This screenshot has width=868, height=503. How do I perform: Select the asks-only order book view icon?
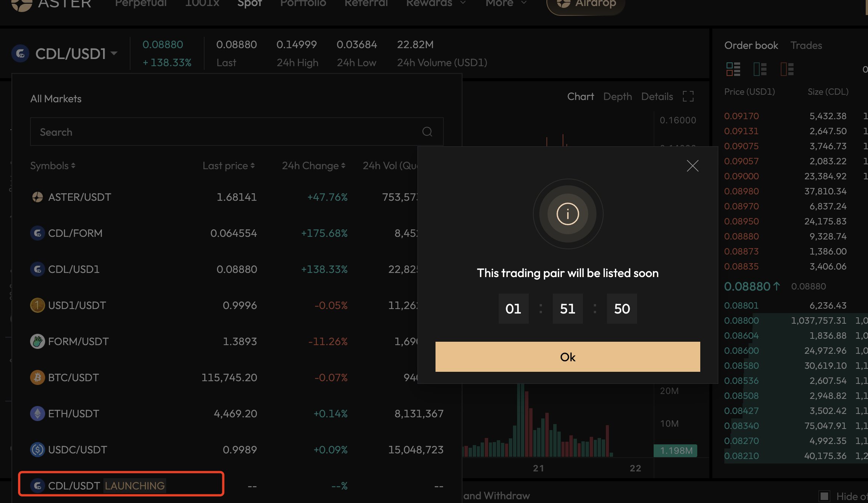[x=787, y=69]
